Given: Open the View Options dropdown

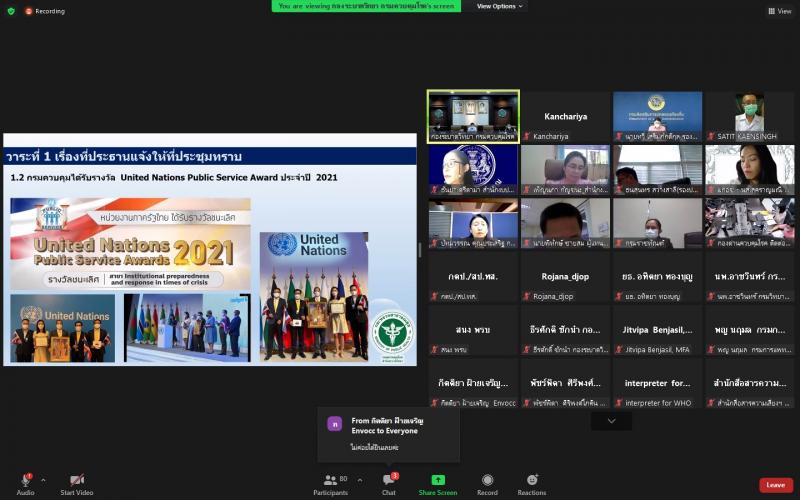Looking at the screenshot, I should click(499, 6).
